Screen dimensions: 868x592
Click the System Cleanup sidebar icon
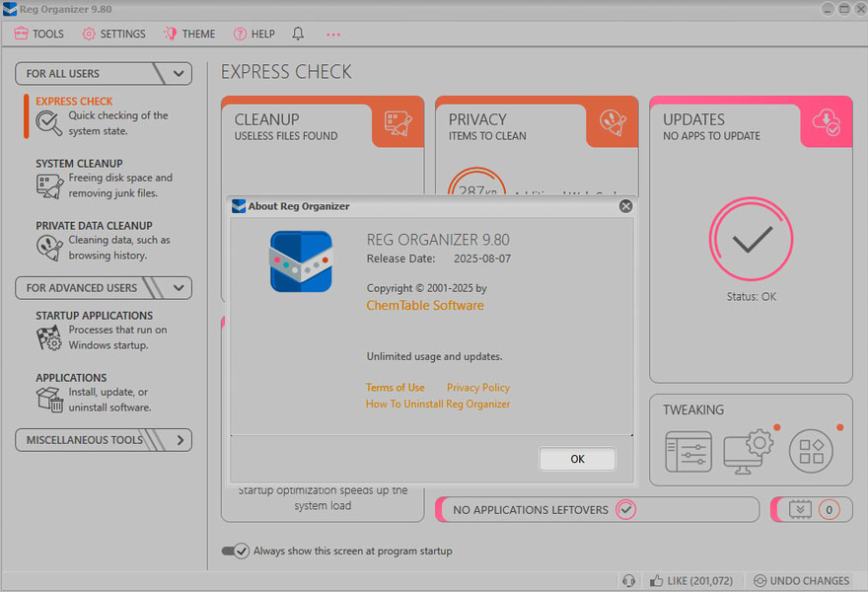pos(50,185)
